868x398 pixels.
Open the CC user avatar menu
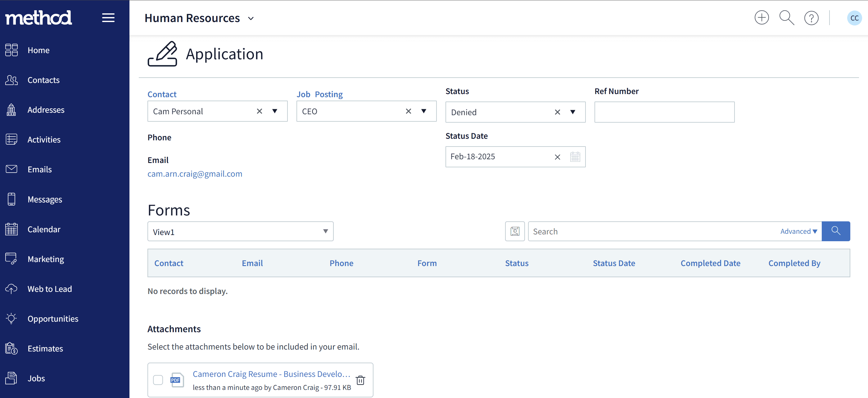[x=854, y=18]
